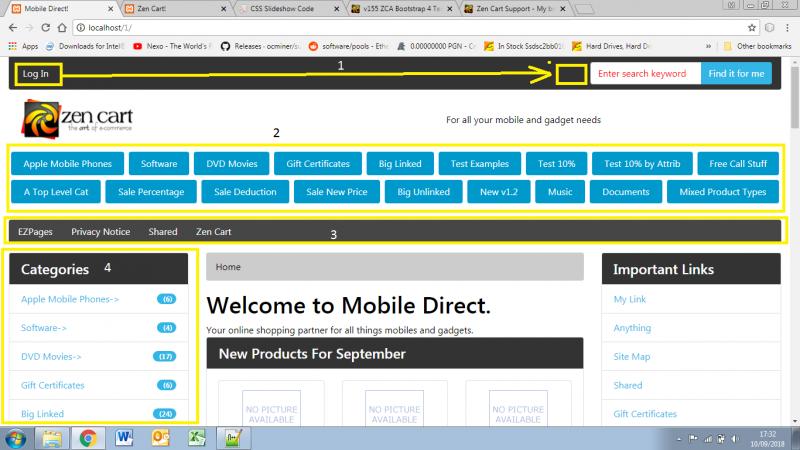Image resolution: width=800 pixels, height=450 pixels.
Task: Open the software/pools bookmark
Action: pos(349,46)
